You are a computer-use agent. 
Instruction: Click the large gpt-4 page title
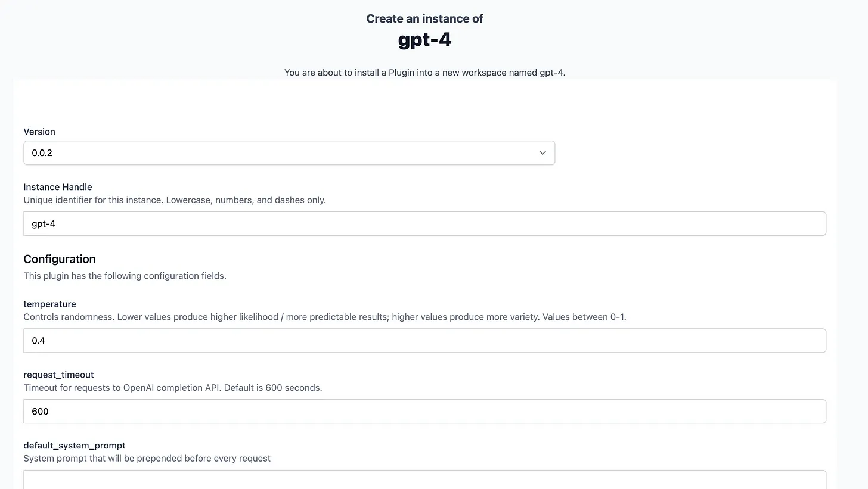click(x=424, y=40)
